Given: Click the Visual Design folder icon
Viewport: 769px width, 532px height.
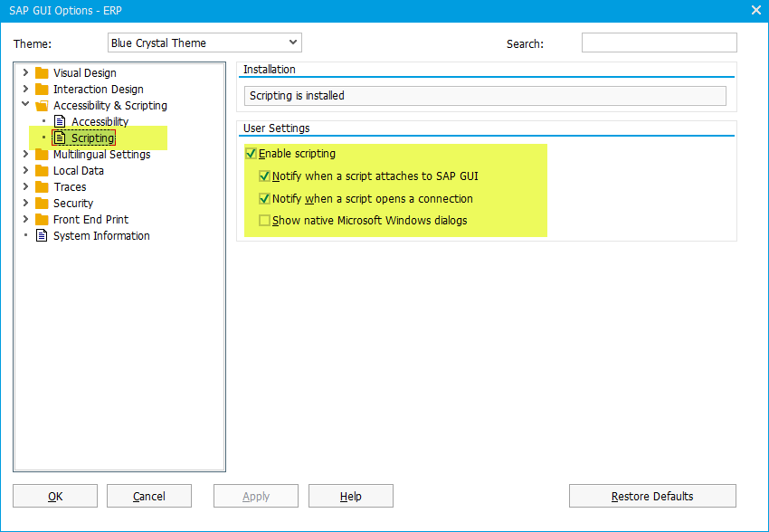Looking at the screenshot, I should (x=42, y=73).
